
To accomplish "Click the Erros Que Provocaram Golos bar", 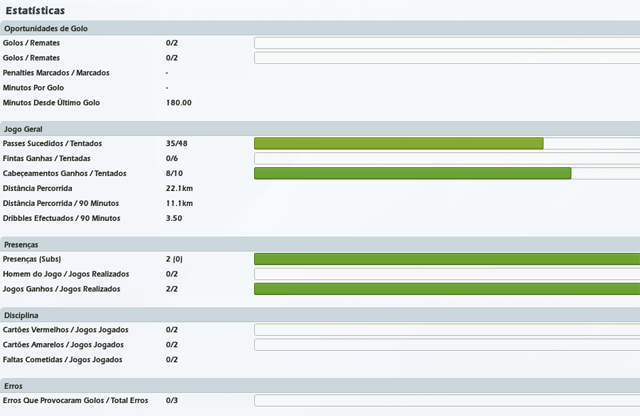I will click(446, 400).
